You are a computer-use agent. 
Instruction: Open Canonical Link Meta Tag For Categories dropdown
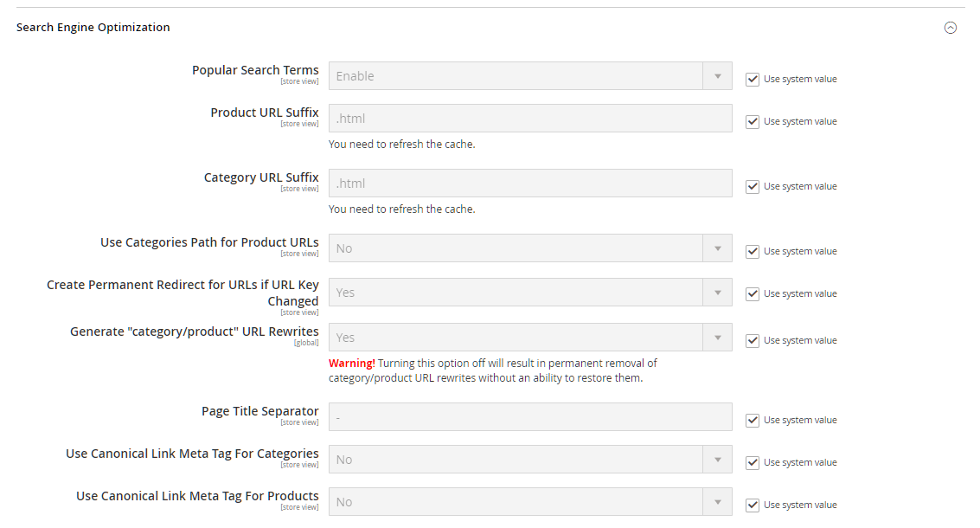(529, 460)
